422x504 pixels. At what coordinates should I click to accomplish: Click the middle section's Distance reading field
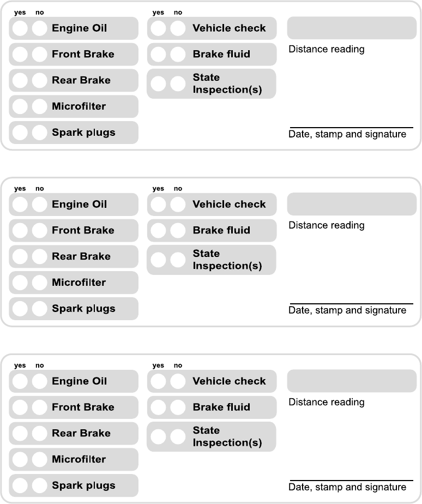point(352,205)
